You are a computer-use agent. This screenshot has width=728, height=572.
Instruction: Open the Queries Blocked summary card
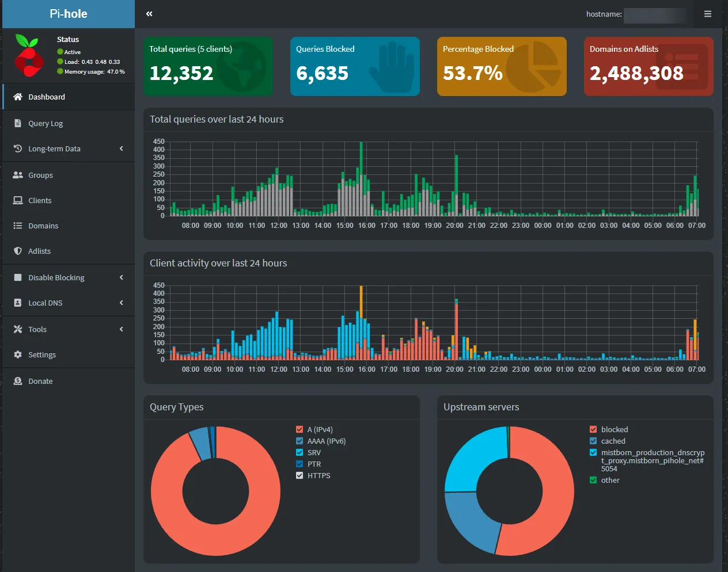click(x=355, y=66)
